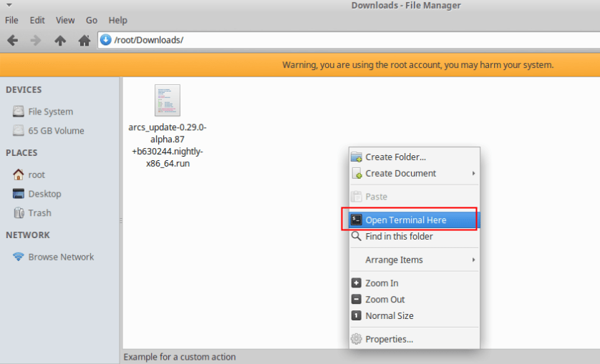This screenshot has height=364, width=600.
Task: Click the terminal icon beside Open Terminal Here
Action: [357, 220]
